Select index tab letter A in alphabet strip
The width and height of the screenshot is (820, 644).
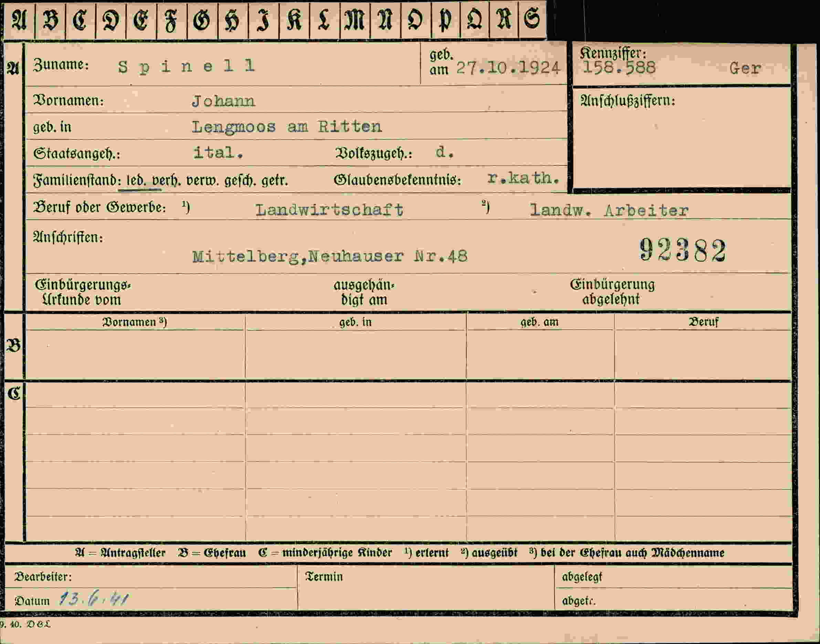click(19, 20)
